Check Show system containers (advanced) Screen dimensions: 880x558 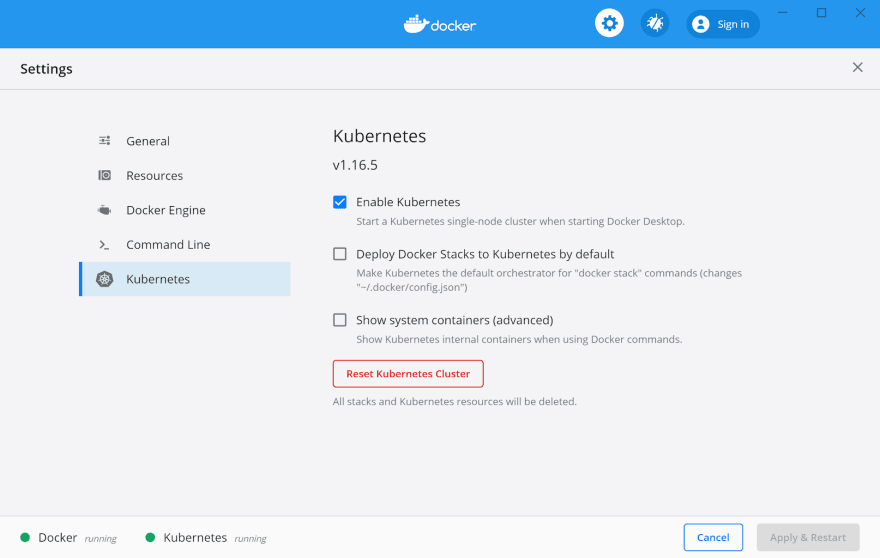(x=340, y=320)
